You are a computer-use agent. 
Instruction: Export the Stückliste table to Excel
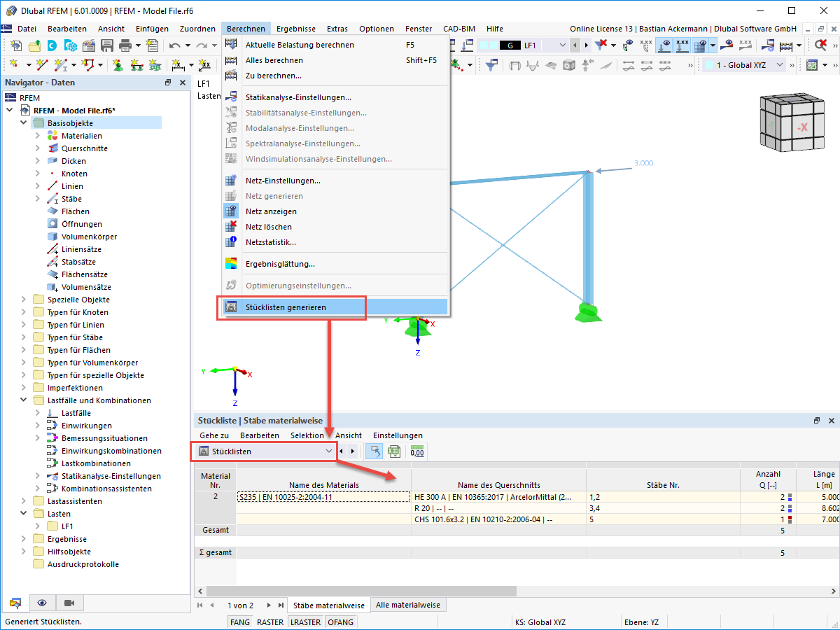[x=394, y=451]
